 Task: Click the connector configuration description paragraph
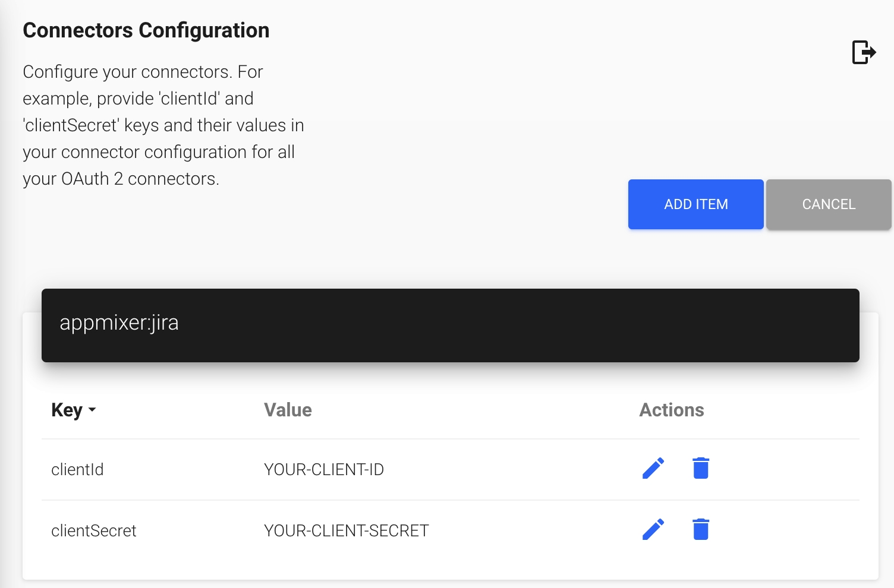point(163,125)
